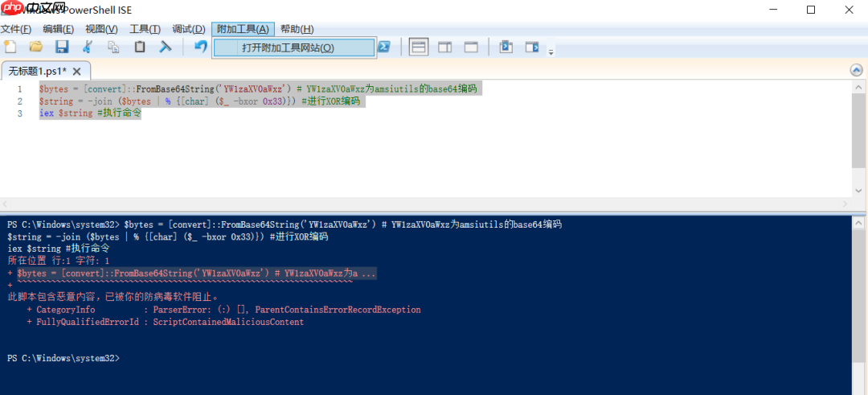This screenshot has width=868, height=395.
Task: Collapse the script pane with round chevron
Action: 856,70
